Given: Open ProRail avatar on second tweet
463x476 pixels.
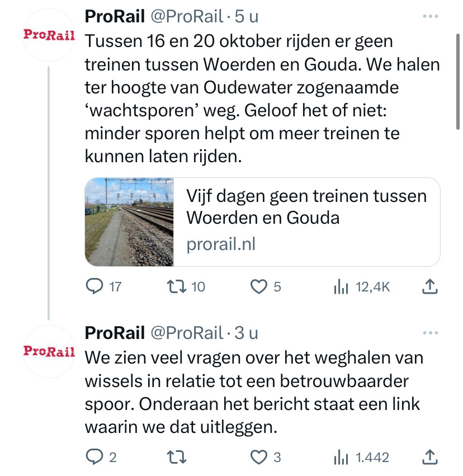Looking at the screenshot, I should (x=49, y=351).
